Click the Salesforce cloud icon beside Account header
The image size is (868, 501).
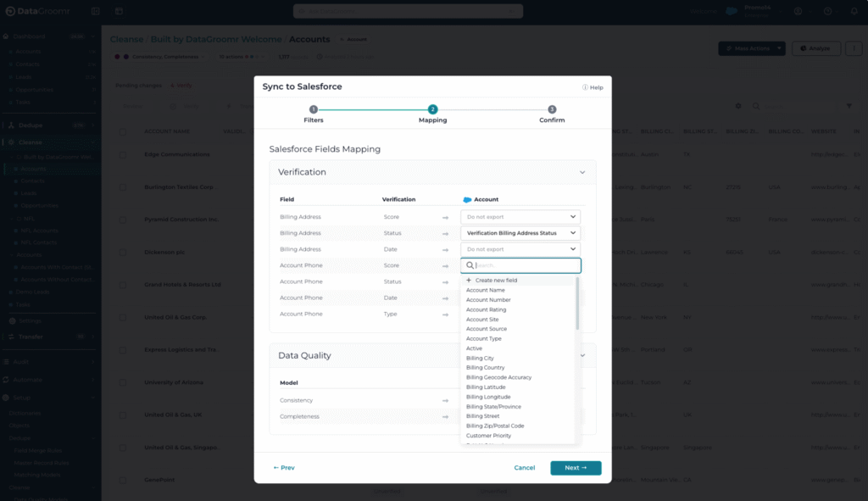(x=467, y=200)
